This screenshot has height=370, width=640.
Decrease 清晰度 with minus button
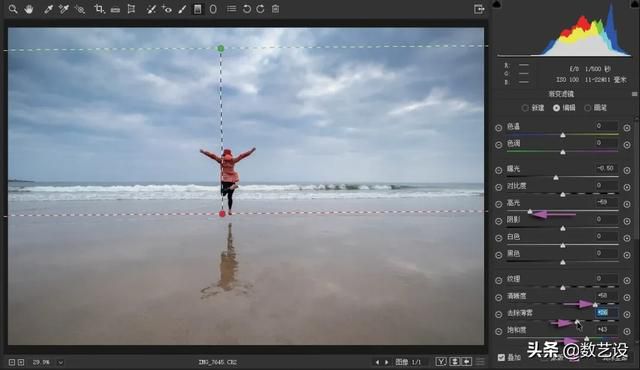(498, 297)
